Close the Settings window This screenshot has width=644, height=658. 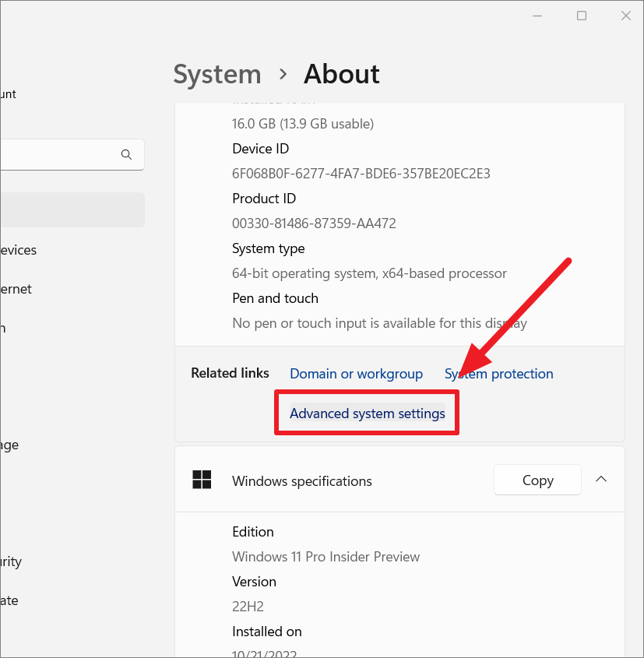[x=626, y=16]
